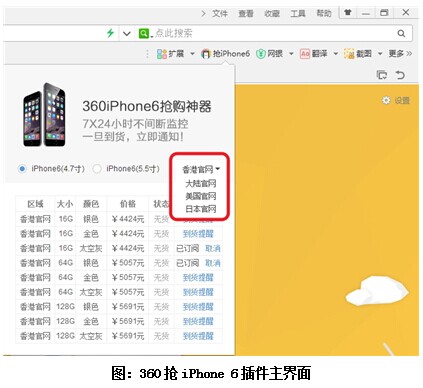Image resolution: width=423 pixels, height=388 pixels.
Task: Show 更多 toolbar extensions
Action: click(x=400, y=54)
